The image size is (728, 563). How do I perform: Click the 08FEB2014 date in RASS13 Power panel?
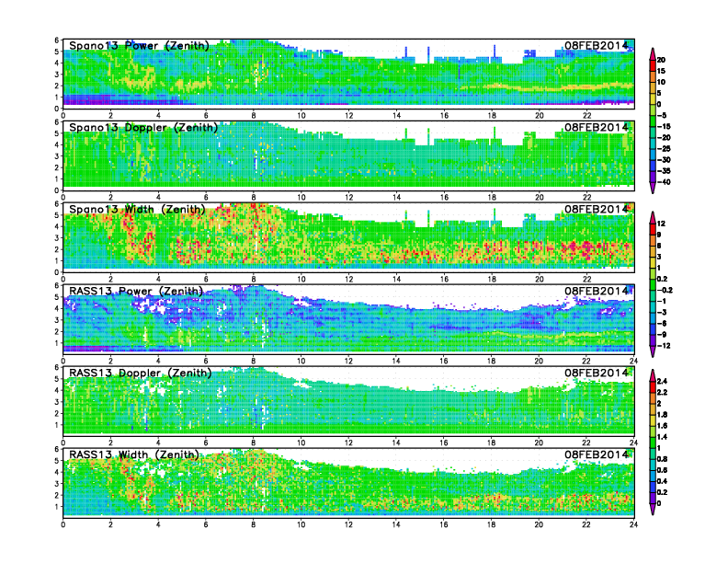point(597,292)
